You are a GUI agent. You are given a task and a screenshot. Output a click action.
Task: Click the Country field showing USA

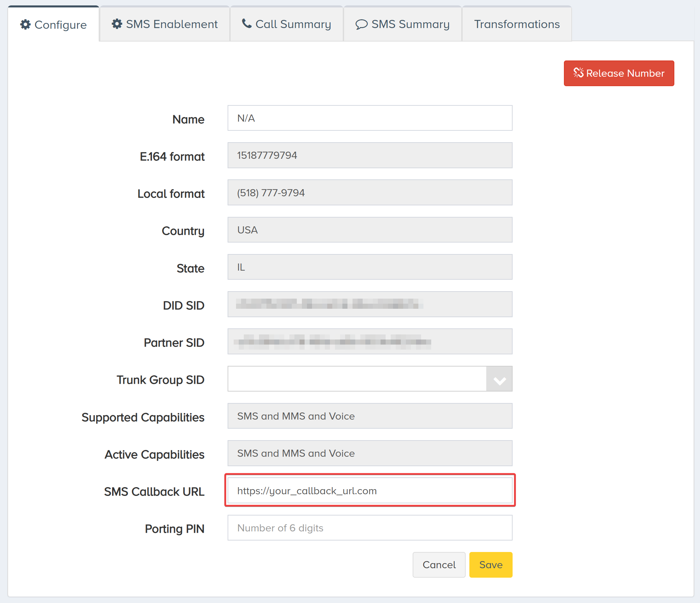[370, 229]
